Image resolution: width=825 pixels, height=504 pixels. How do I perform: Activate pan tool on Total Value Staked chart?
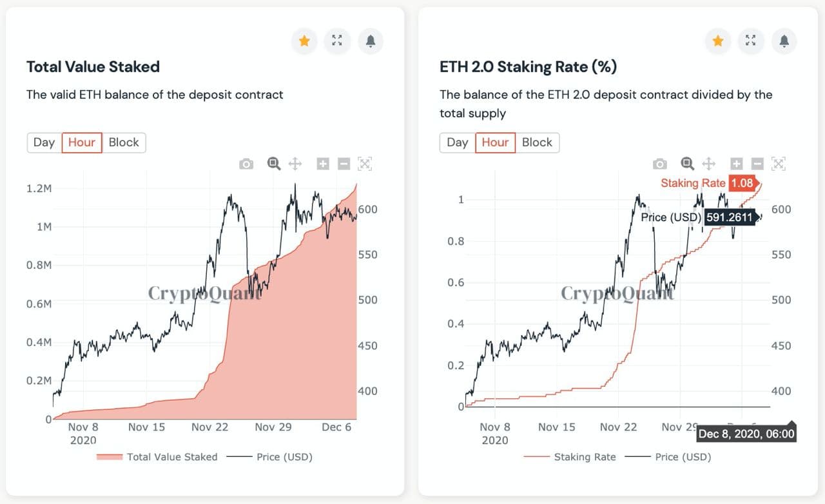[295, 164]
